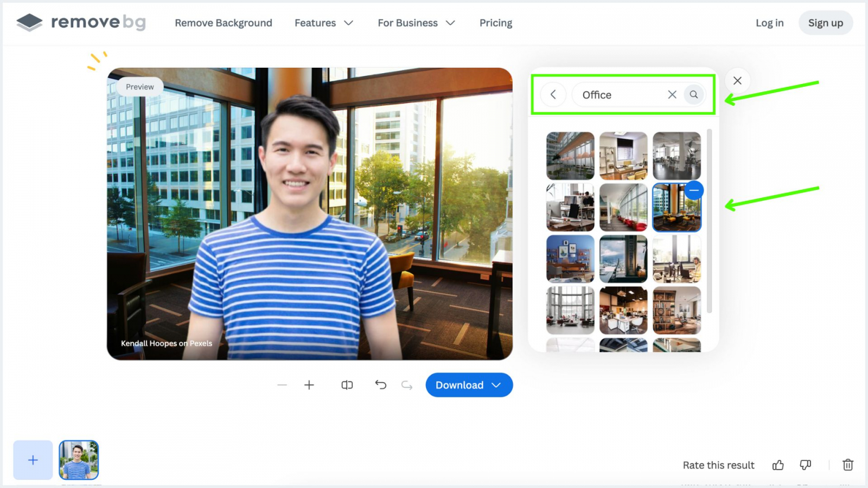Viewport: 868px width, 488px height.
Task: Open the Download dropdown button
Action: [x=469, y=385]
